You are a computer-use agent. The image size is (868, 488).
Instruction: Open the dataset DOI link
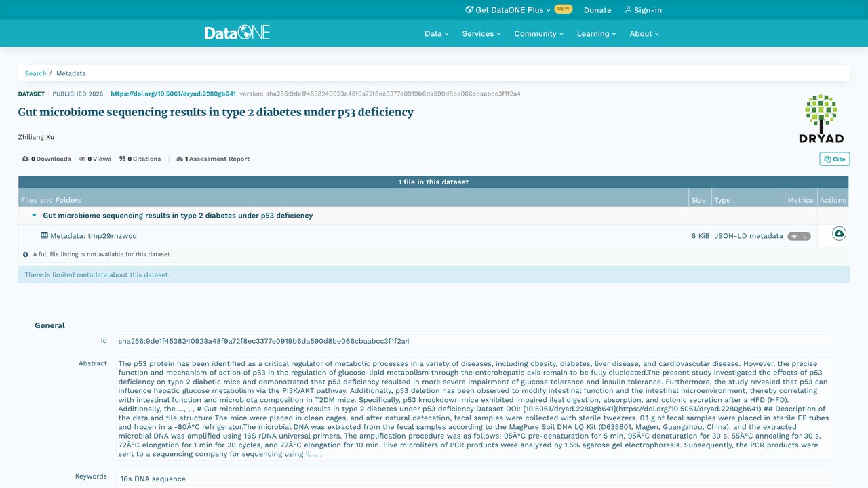(174, 94)
